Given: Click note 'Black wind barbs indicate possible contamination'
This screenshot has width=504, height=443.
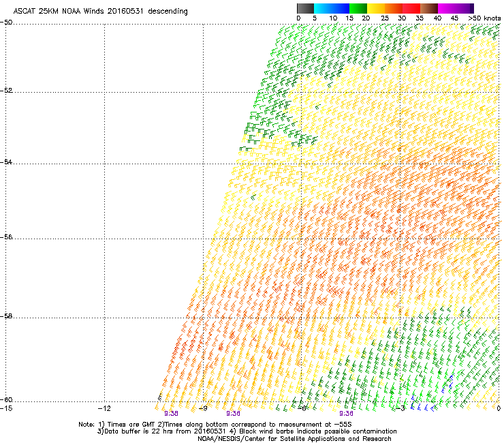Looking at the screenshot, I should (318, 431).
